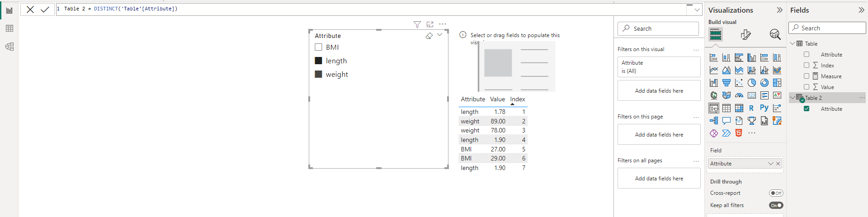
Task: Select the ribbon chart visual
Action: [777, 70]
